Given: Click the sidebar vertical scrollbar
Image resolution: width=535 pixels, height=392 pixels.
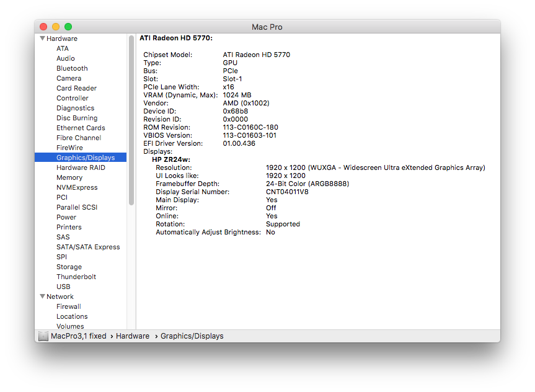Looking at the screenshot, I should pos(131,120).
